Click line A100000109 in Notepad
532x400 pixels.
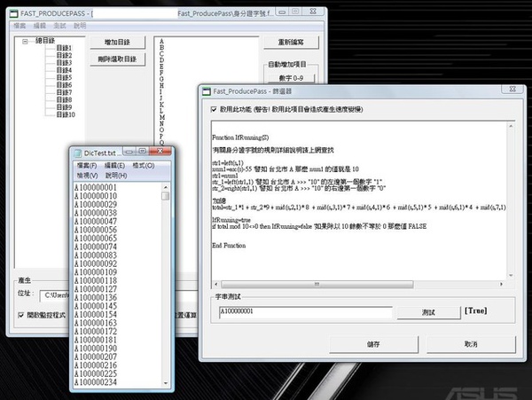(x=96, y=272)
